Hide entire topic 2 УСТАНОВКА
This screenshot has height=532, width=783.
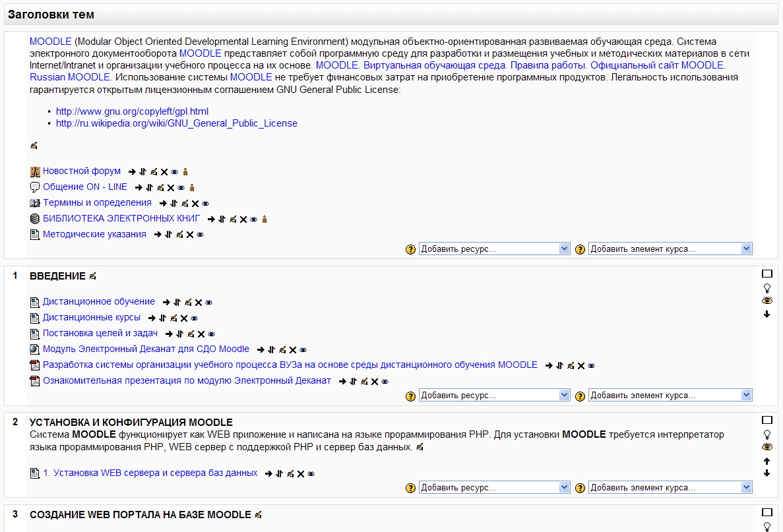point(767,447)
